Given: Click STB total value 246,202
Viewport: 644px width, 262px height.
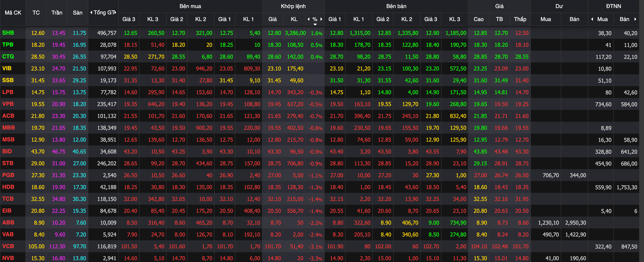Looking at the screenshot, I should point(107,163).
